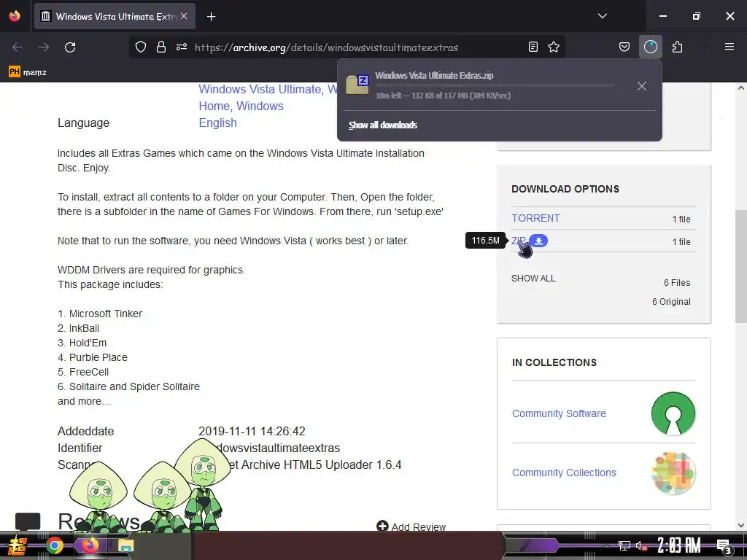Open the memz bookmark in bookmarks toolbar
747x560 pixels.
tap(28, 72)
